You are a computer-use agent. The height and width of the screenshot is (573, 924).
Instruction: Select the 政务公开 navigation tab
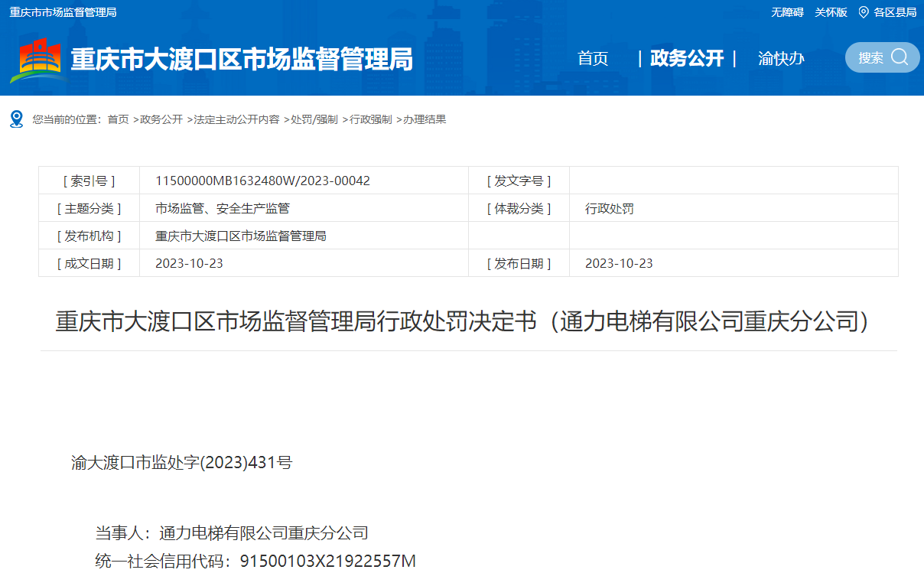686,58
